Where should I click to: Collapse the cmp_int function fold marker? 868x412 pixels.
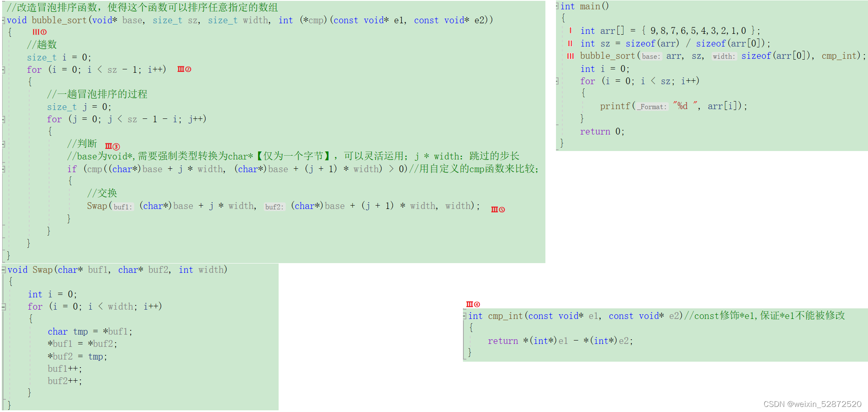[465, 316]
